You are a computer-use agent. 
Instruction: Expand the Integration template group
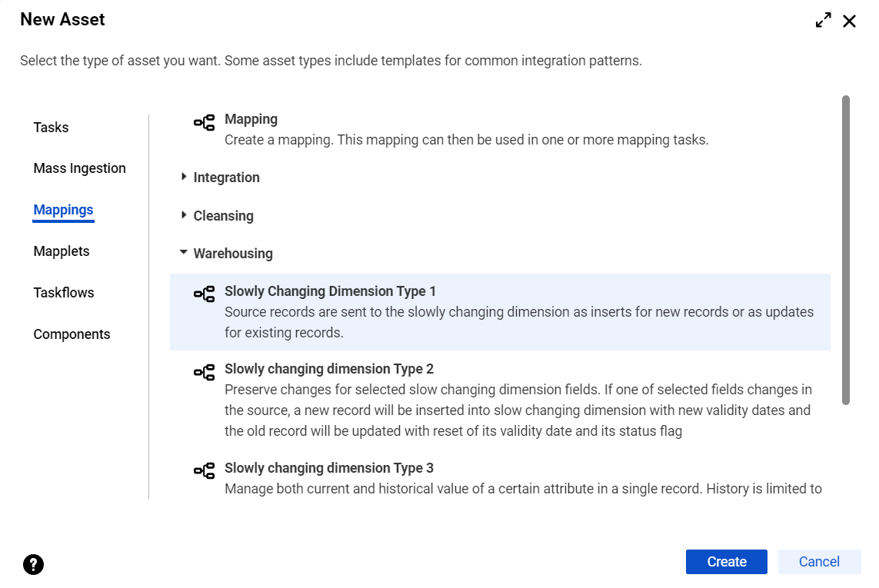click(183, 177)
